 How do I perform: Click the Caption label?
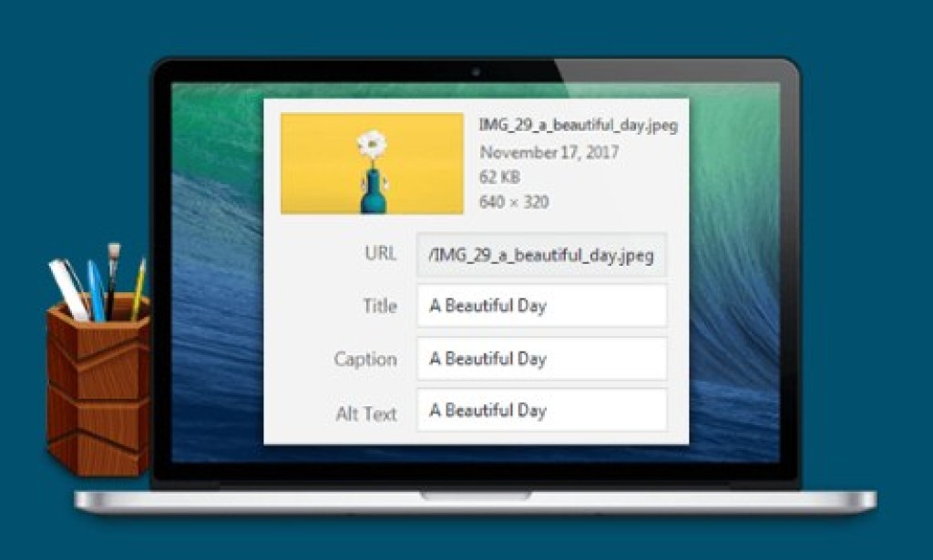(x=365, y=359)
